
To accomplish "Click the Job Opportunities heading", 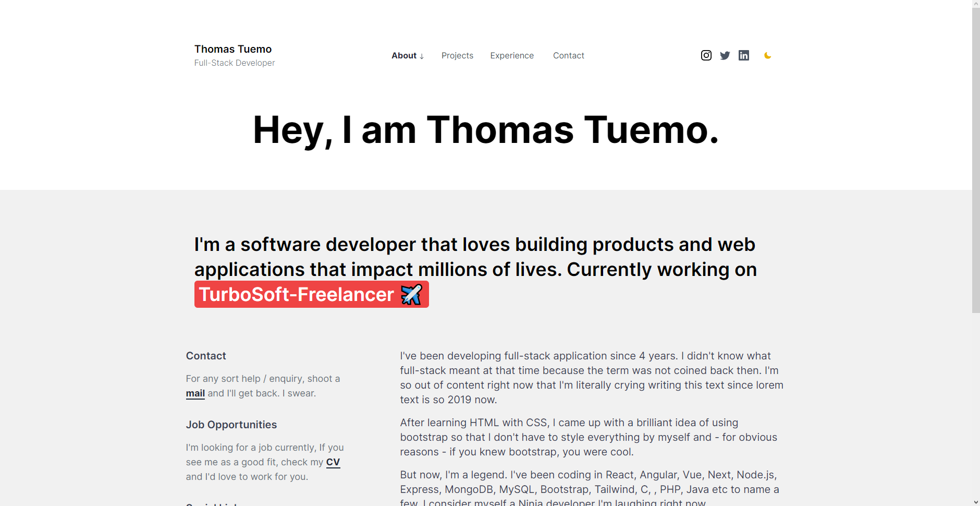I will 231,425.
